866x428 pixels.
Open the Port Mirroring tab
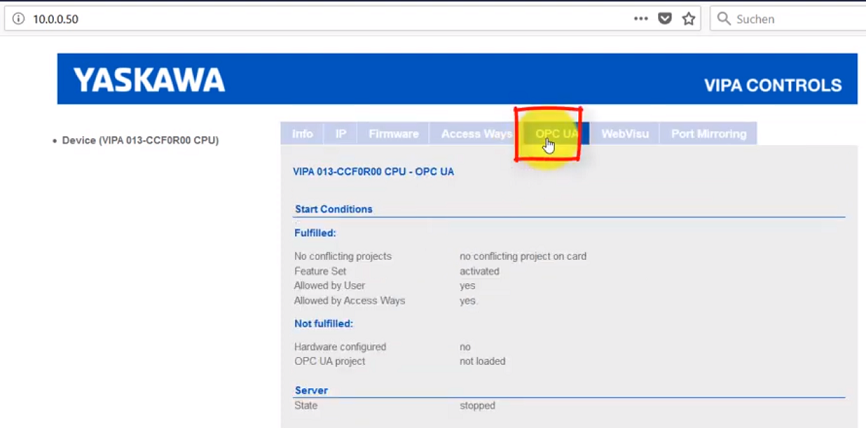[x=709, y=134]
